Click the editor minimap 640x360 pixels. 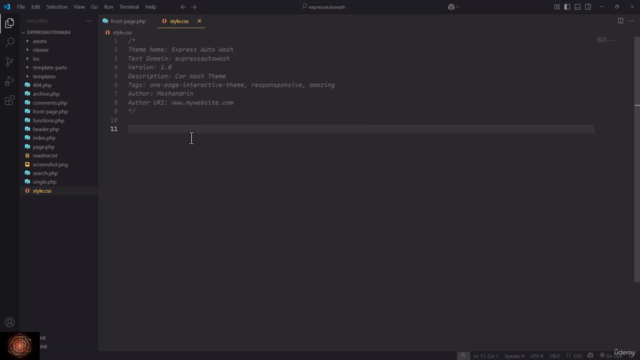click(x=607, y=40)
